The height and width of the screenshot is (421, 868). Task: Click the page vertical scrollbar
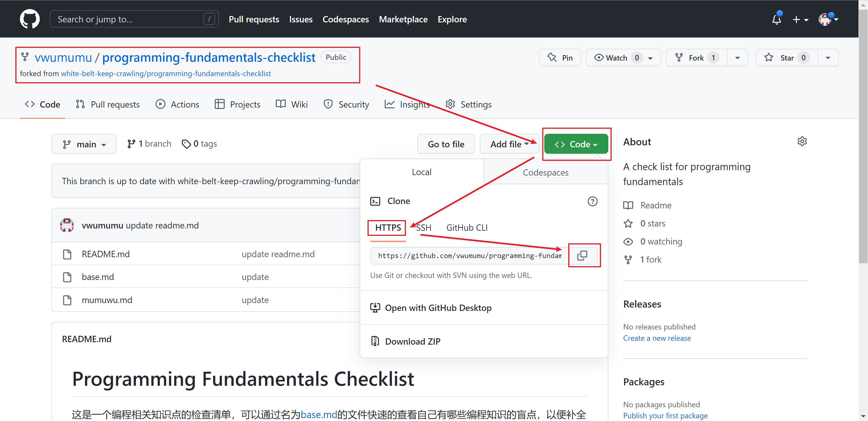(863, 135)
